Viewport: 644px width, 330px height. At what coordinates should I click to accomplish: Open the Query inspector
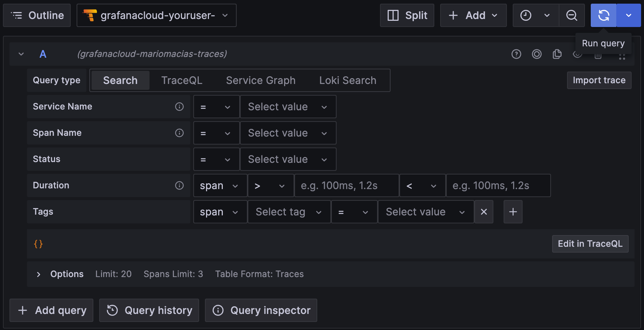(x=261, y=310)
